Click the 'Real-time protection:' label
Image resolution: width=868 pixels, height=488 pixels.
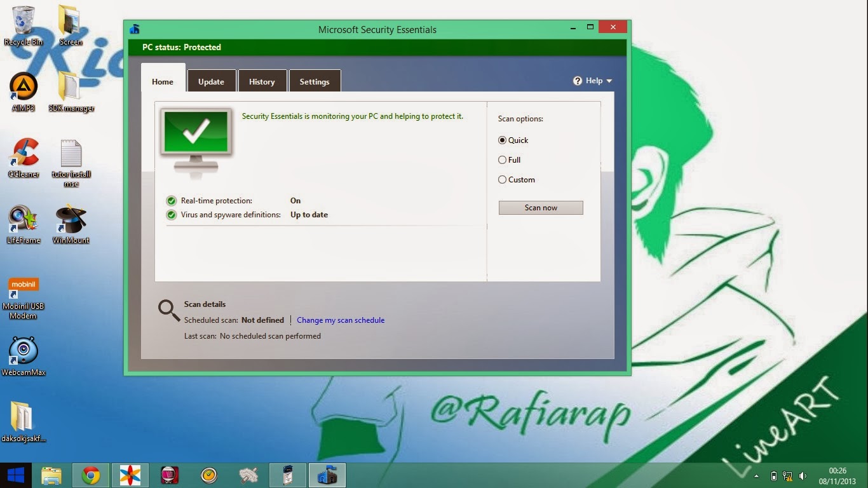tap(217, 201)
